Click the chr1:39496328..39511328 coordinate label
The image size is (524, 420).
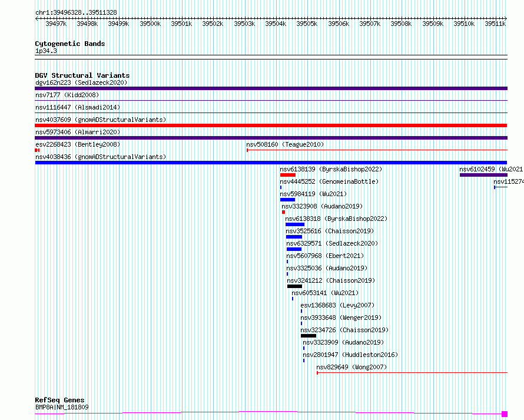click(76, 13)
